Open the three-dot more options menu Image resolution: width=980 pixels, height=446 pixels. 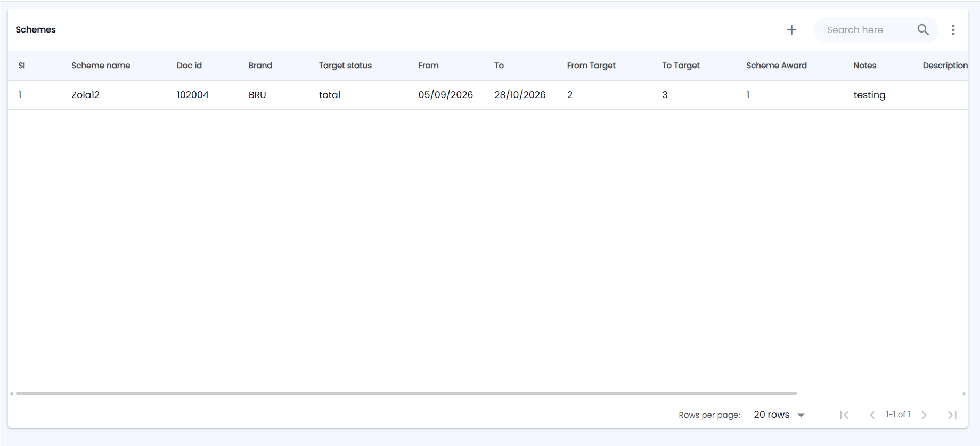953,30
